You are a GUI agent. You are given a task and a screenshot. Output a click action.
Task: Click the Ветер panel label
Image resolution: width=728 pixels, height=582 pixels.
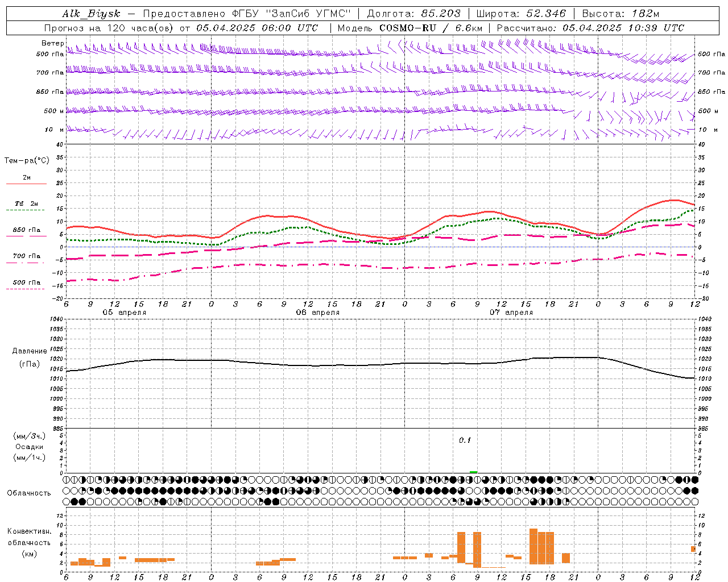52,43
